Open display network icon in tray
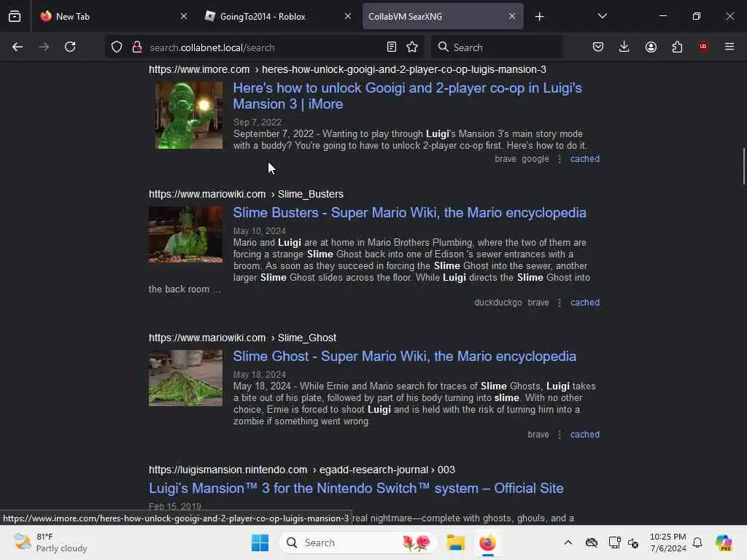This screenshot has width=747, height=560. [614, 542]
